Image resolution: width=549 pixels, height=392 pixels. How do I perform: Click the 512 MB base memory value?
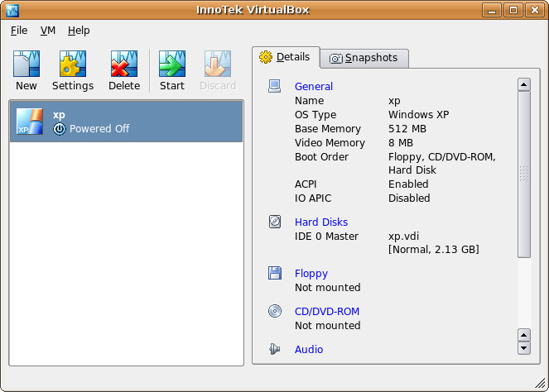[407, 129]
